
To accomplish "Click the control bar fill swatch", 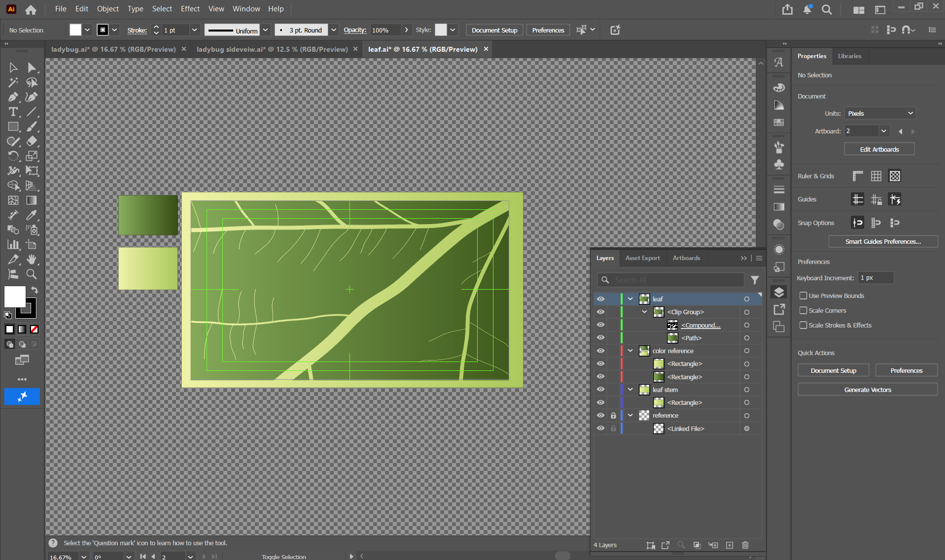I will pos(75,30).
